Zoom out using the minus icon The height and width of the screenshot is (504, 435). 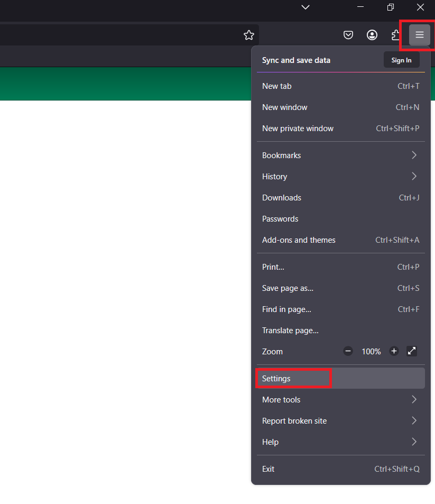click(348, 351)
